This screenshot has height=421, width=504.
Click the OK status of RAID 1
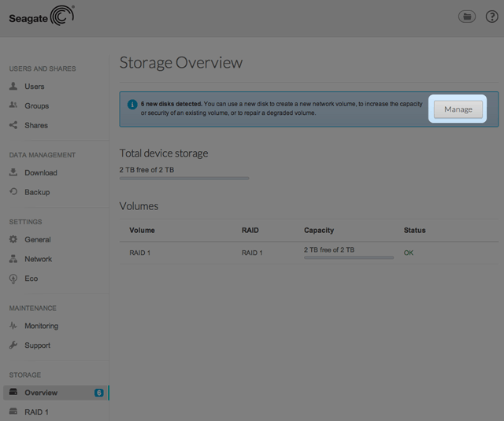pyautogui.click(x=408, y=253)
